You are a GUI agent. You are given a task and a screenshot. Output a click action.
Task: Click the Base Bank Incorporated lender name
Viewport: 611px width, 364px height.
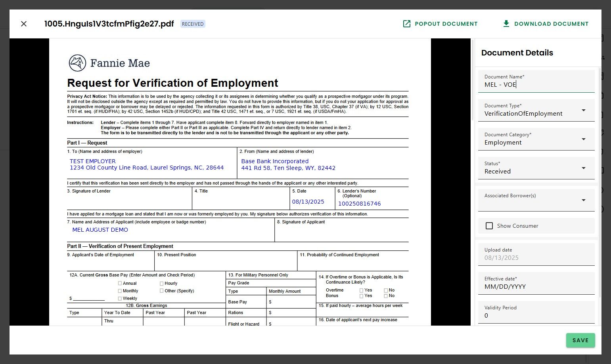click(x=275, y=161)
